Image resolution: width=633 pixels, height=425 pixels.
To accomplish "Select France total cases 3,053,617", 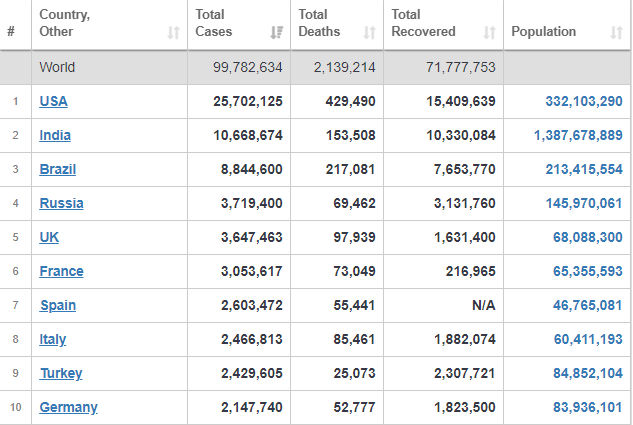I will click(252, 271).
